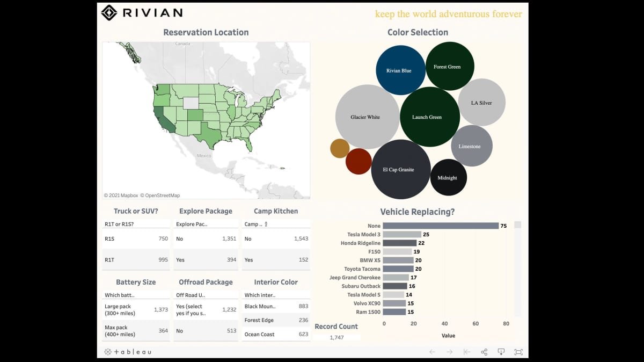Click the Ram 1500 bar

pos(394,312)
